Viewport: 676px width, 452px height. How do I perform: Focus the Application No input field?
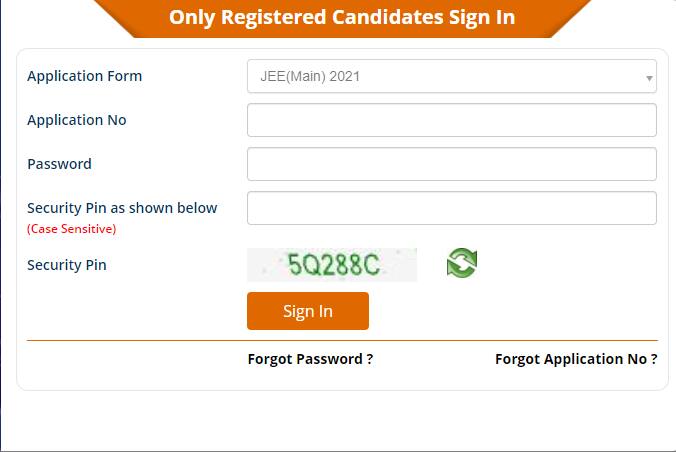coord(451,120)
